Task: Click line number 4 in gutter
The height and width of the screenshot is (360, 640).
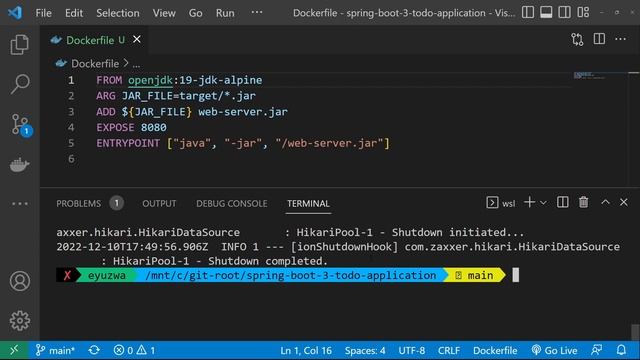Action: [71, 127]
